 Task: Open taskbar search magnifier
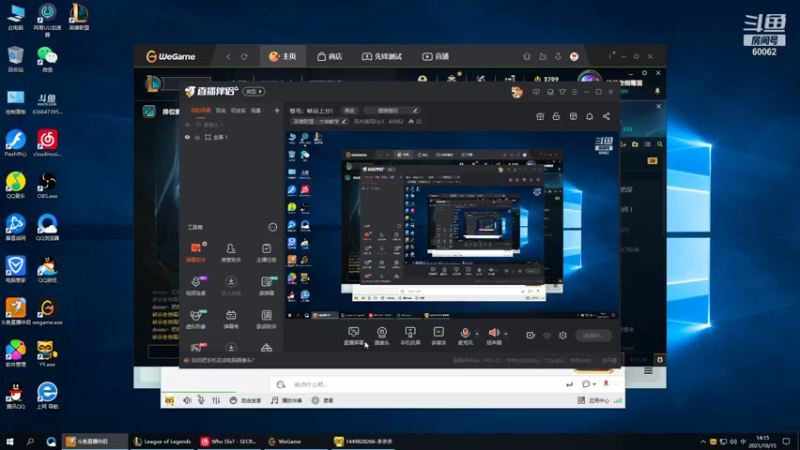point(30,441)
